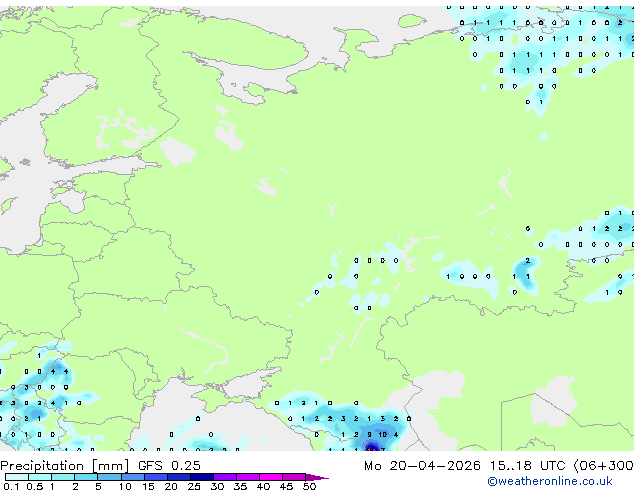Viewport: 634px width, 490px height.
Task: Pick the 10–15 mm blue legend swatch
Action: click(132, 477)
